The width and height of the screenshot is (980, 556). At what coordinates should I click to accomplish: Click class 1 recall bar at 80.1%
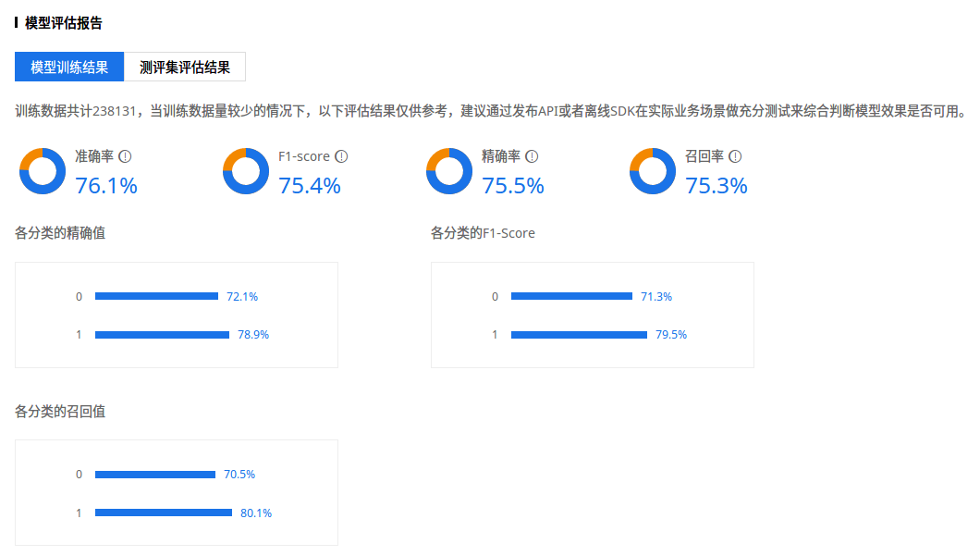163,513
